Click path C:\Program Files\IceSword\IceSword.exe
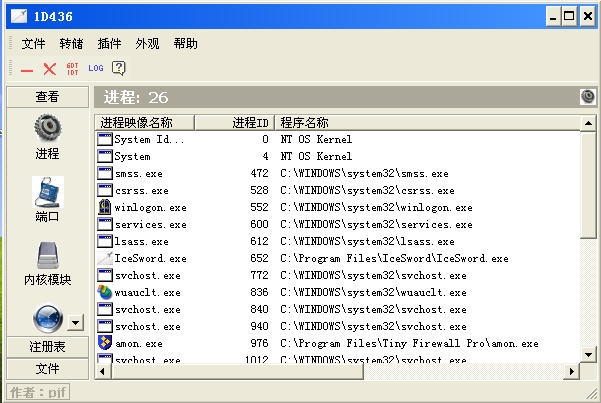 [x=394, y=258]
